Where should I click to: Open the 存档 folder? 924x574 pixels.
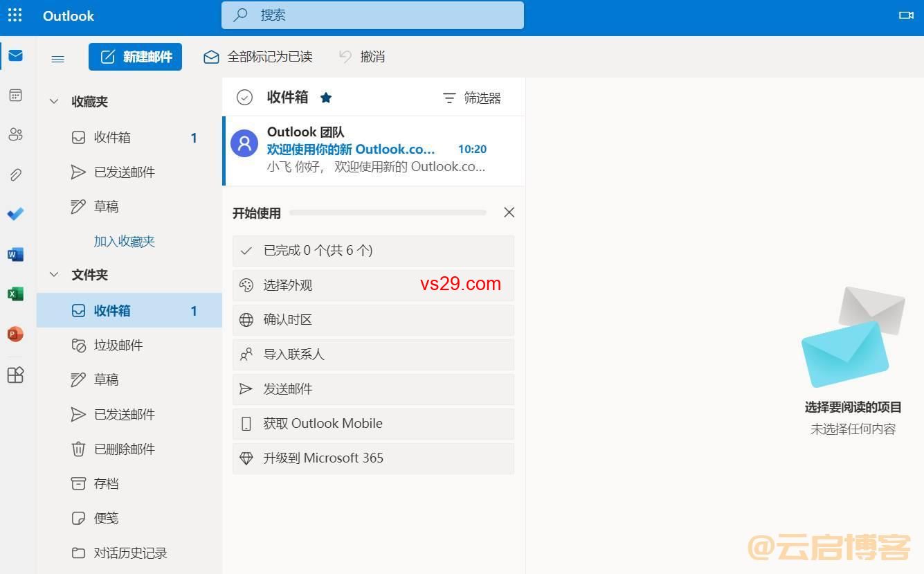click(x=129, y=483)
